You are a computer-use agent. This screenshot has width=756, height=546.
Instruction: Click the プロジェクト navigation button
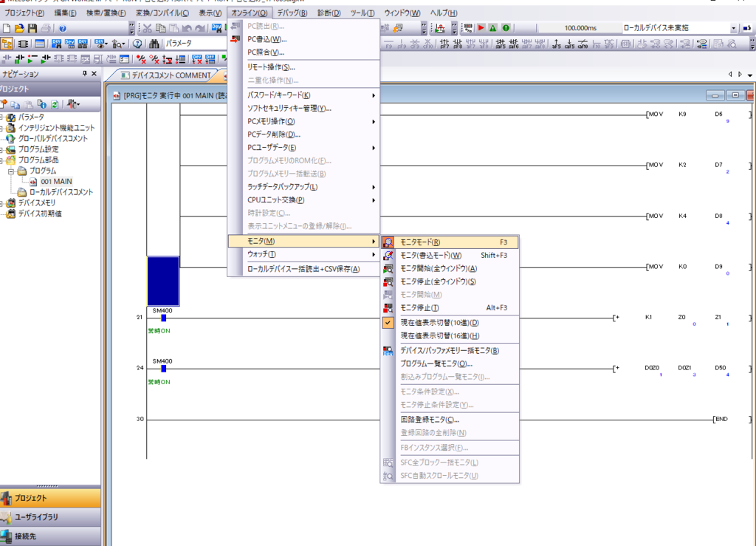pyautogui.click(x=50, y=498)
